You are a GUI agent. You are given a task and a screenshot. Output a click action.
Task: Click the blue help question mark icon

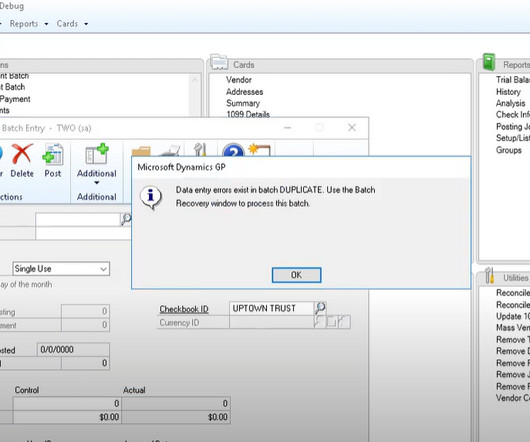click(233, 151)
